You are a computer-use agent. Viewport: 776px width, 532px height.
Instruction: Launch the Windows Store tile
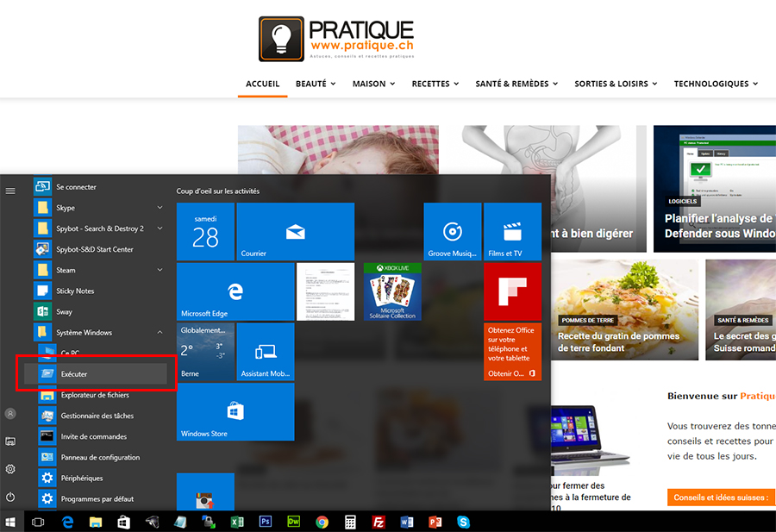235,412
